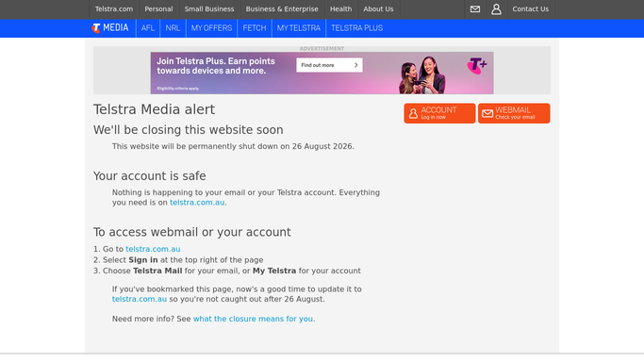Follow telstra.com.au link in bookmark note

(140, 299)
